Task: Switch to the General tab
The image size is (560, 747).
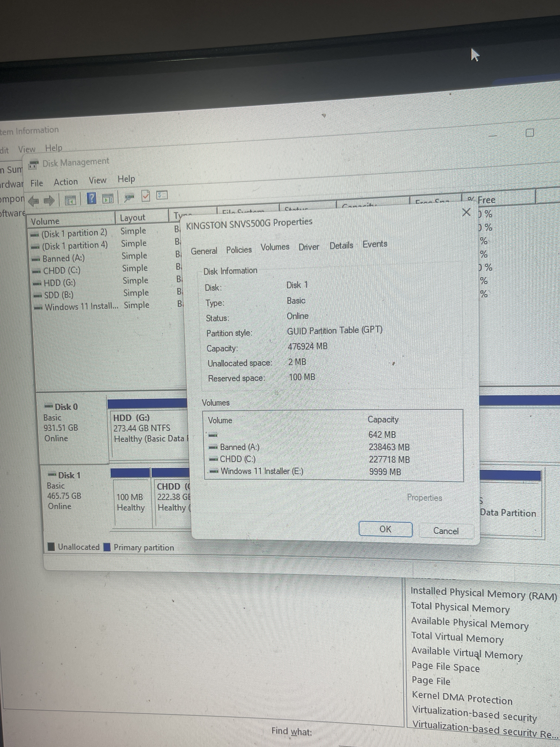Action: pos(204,251)
